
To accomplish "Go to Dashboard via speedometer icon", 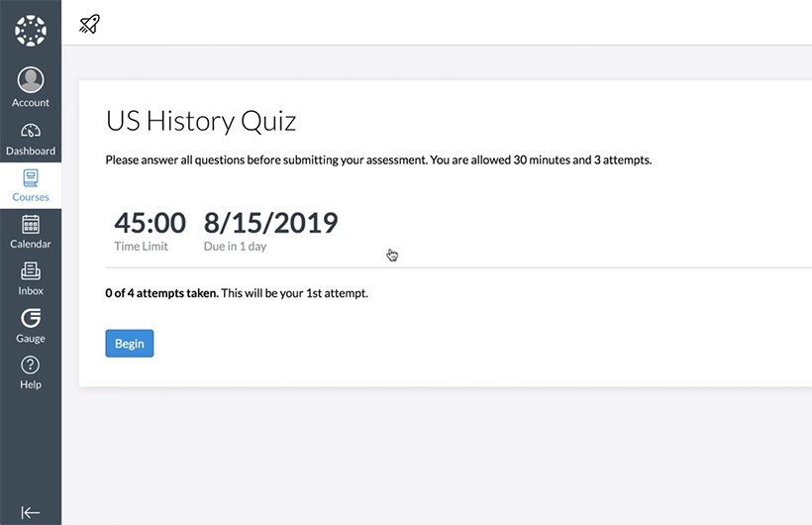I will click(x=31, y=130).
